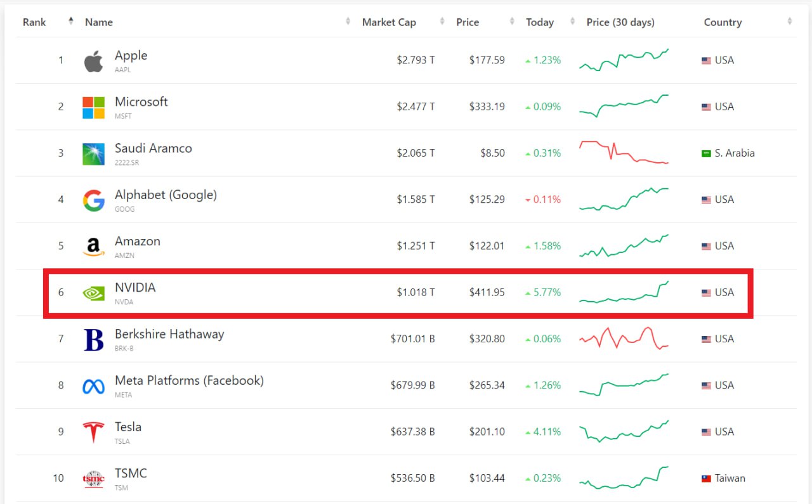Open the NVIDIA company link

(135, 288)
